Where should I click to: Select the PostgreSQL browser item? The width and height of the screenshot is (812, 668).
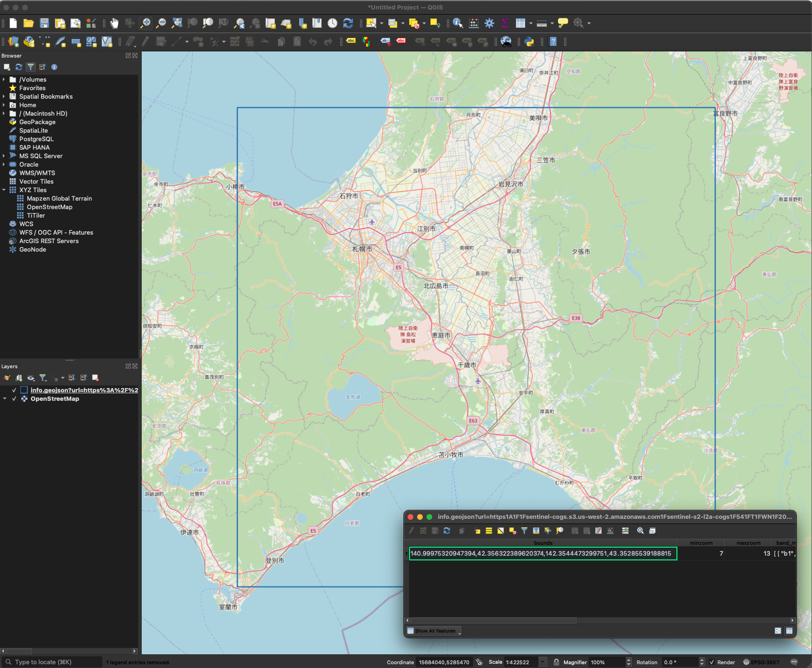point(36,139)
